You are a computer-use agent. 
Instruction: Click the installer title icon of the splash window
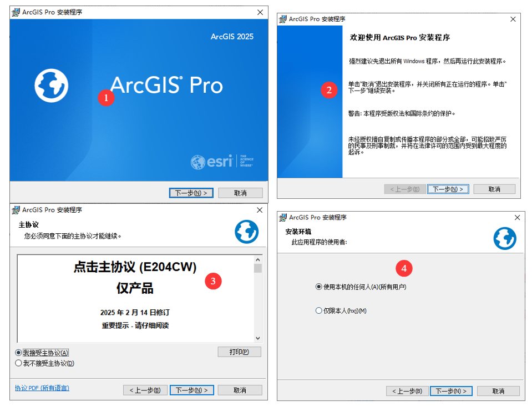[x=16, y=12]
